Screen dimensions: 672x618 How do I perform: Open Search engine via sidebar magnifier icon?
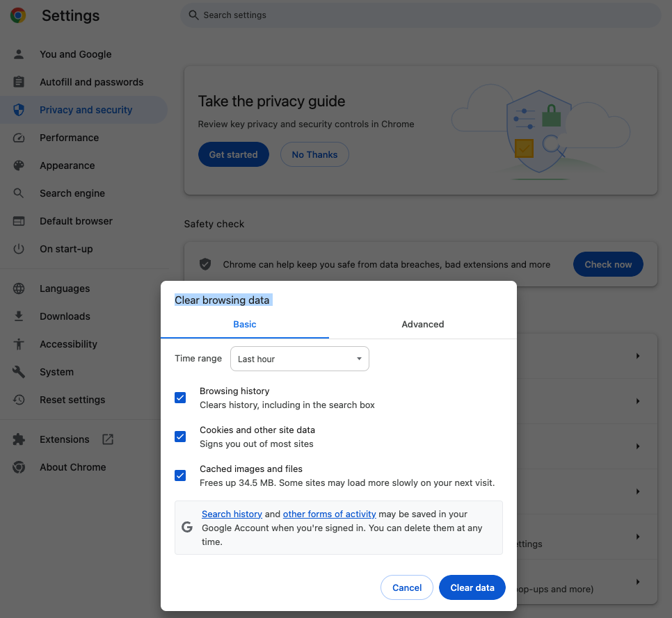click(x=18, y=193)
